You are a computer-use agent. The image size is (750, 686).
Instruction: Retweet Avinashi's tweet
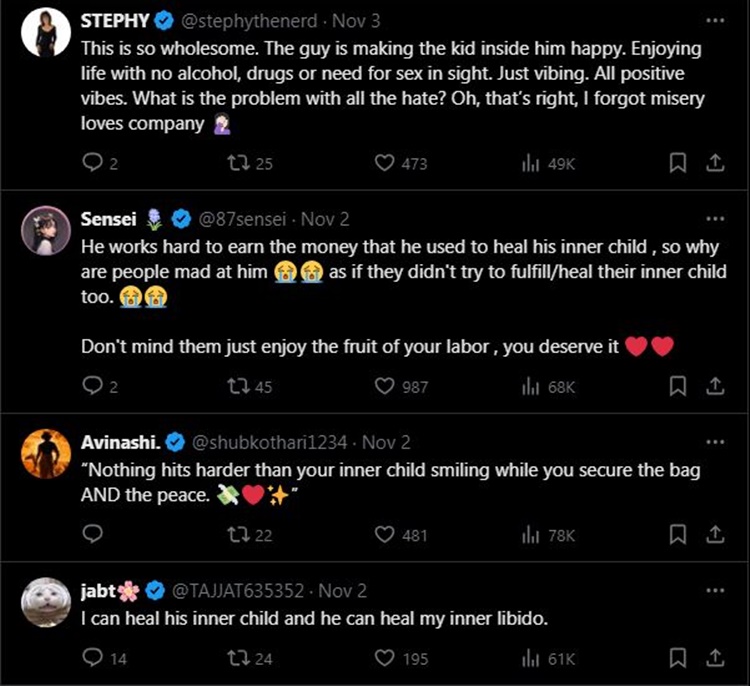point(237,535)
